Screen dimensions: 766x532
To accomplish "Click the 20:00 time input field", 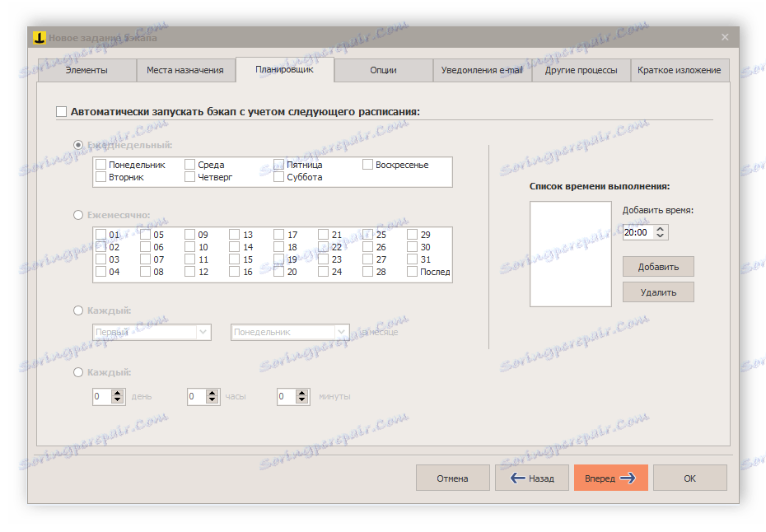I will point(638,232).
